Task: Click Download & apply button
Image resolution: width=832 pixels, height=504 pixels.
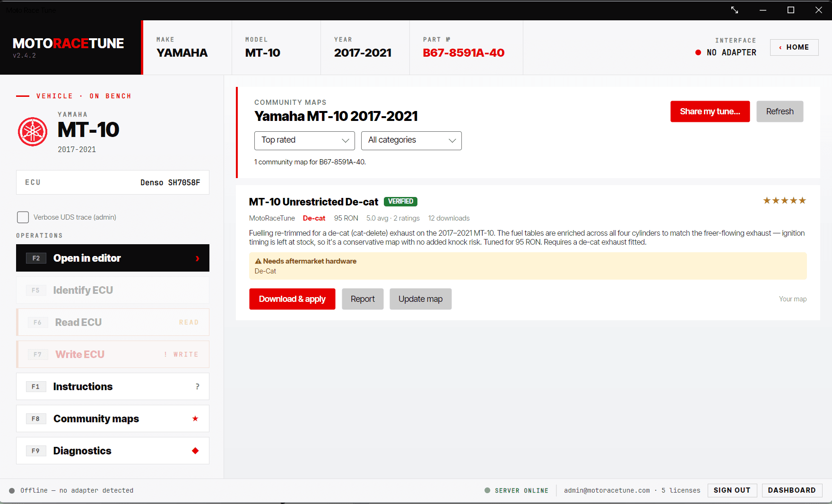Action: coord(292,299)
